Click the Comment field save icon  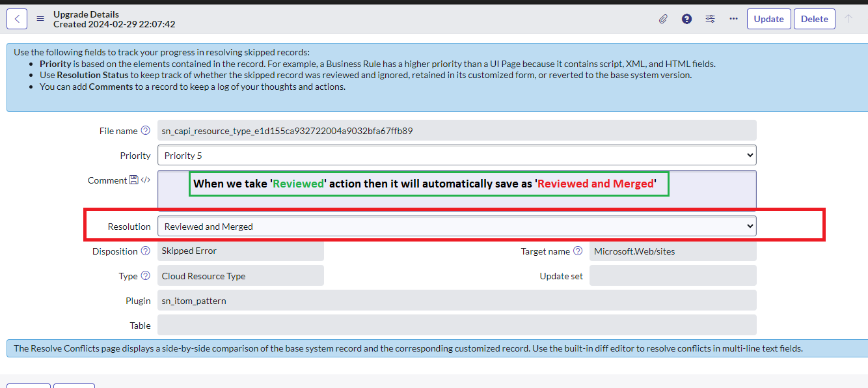click(x=133, y=180)
